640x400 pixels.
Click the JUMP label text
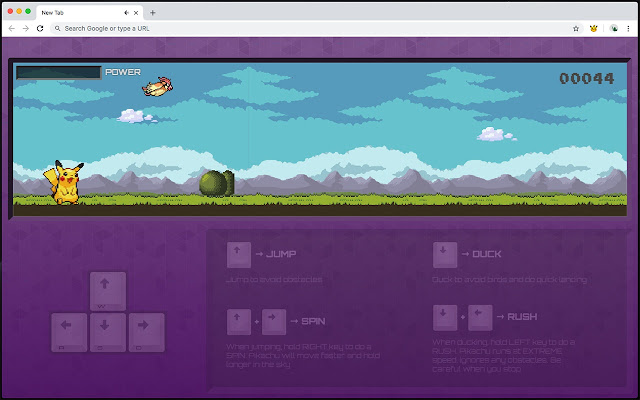281,254
